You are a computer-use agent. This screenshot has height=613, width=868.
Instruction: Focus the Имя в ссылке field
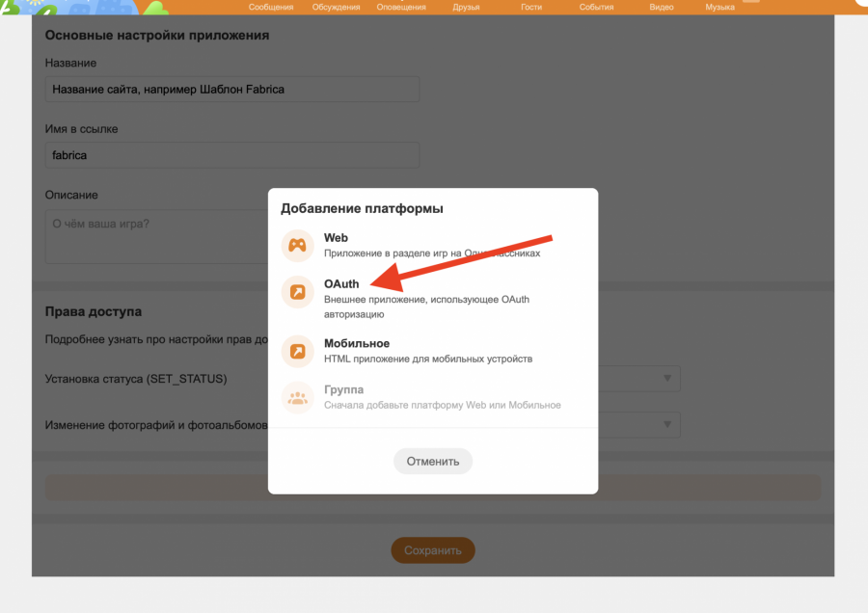[x=232, y=155]
